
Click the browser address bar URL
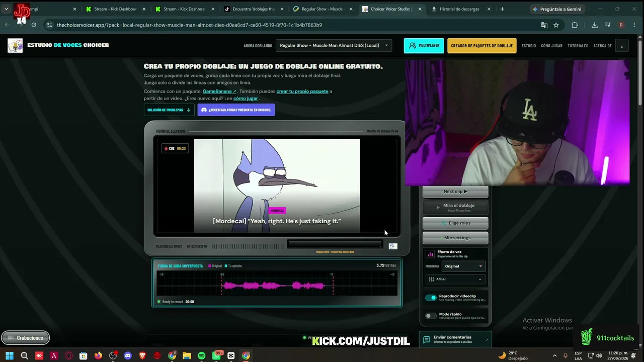point(189,25)
